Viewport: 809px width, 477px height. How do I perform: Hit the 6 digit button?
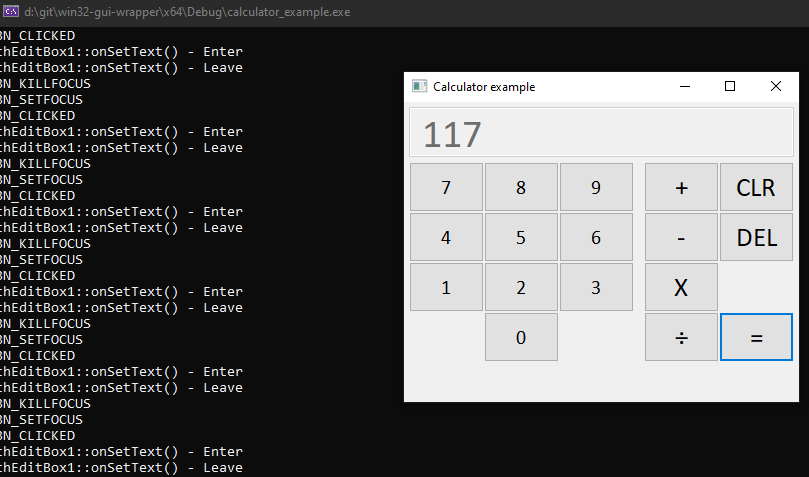pyautogui.click(x=596, y=237)
